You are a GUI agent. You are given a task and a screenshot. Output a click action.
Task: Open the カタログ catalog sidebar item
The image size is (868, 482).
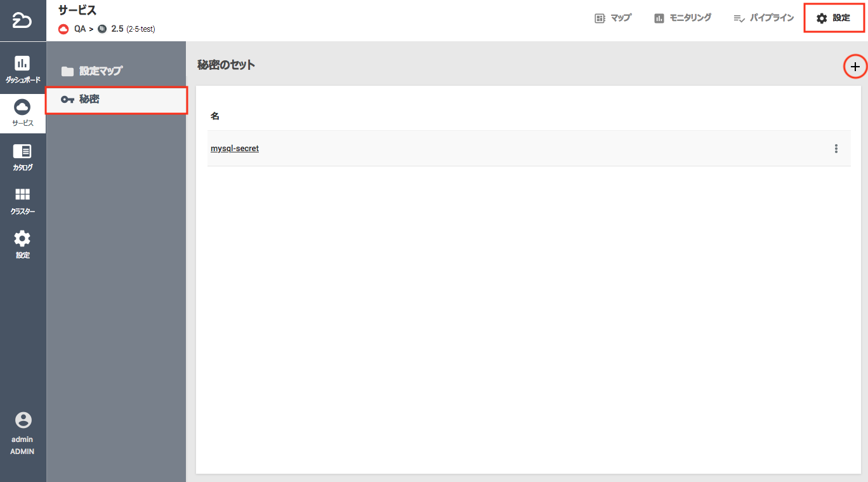[23, 157]
